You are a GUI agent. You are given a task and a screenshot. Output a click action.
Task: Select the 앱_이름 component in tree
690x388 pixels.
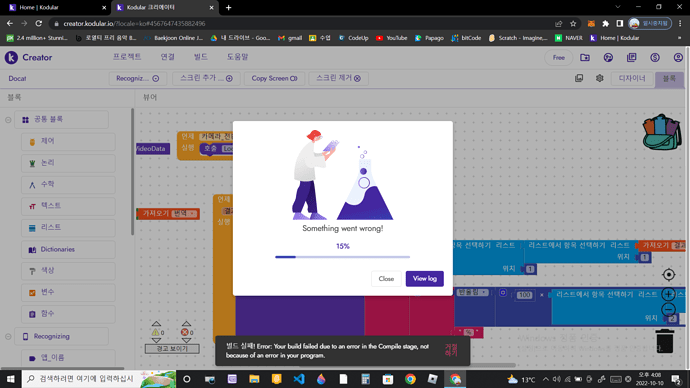coord(68,358)
